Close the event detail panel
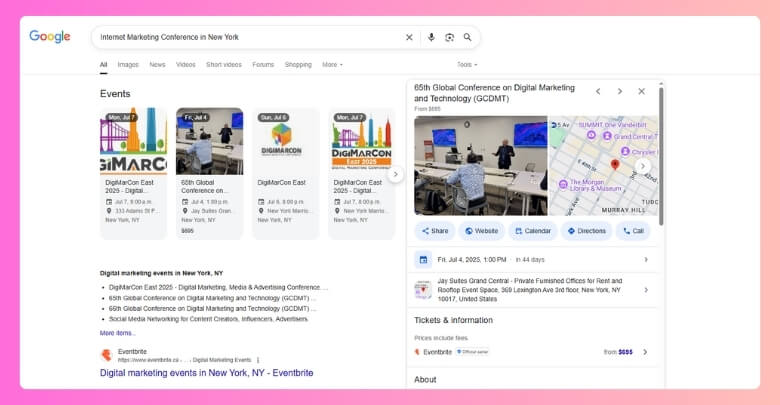Viewport: 780px width, 405px height. pyautogui.click(x=642, y=92)
